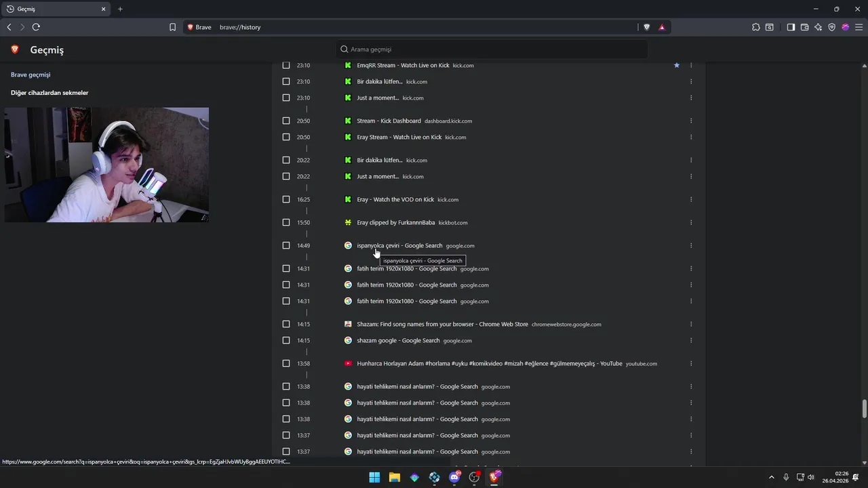Click the Brave Rewards triangle icon

662,27
